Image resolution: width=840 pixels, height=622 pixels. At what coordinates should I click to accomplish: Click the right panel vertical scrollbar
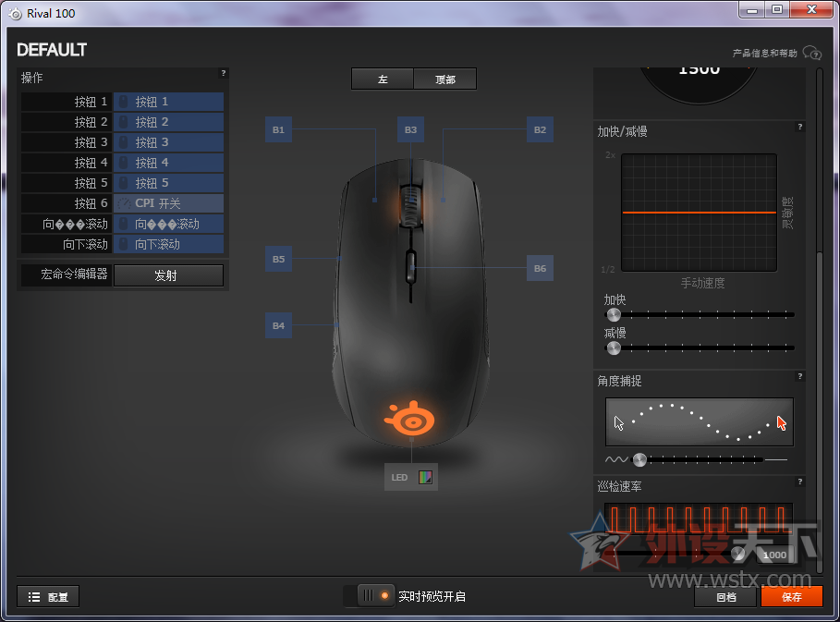tap(819, 412)
